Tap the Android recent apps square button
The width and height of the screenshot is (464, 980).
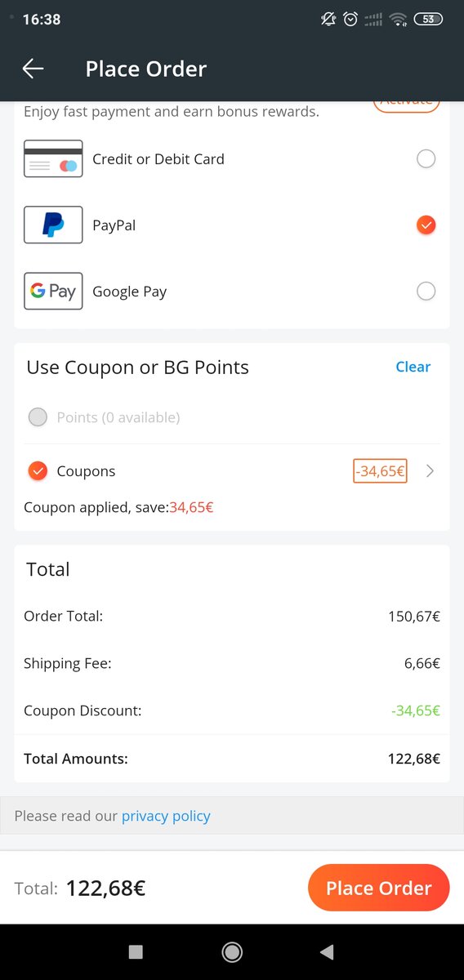[136, 951]
